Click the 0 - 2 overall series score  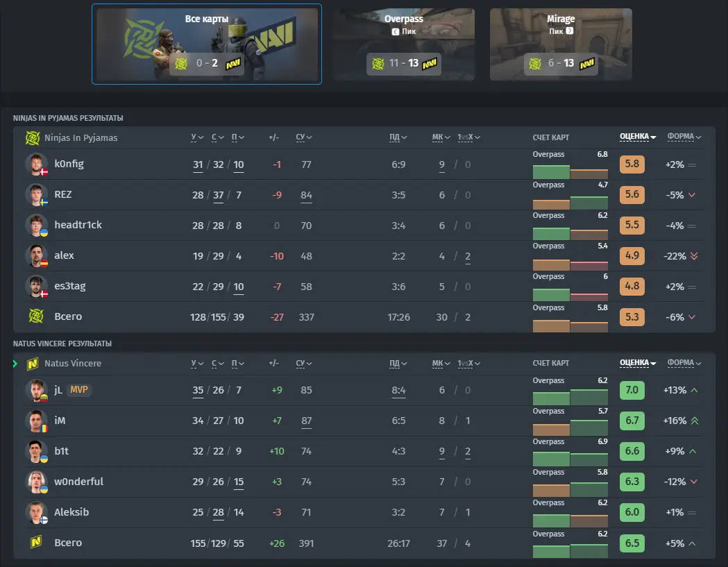(x=207, y=63)
